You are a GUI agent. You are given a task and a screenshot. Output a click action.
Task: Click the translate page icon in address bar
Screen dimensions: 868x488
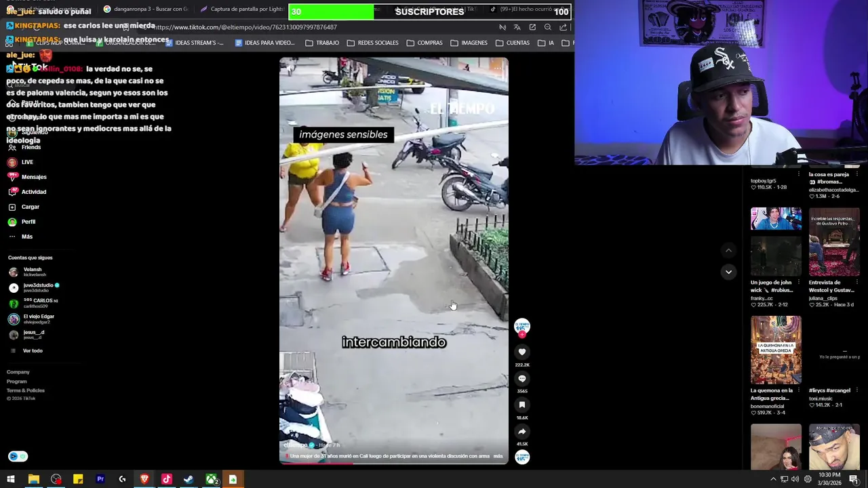point(517,27)
